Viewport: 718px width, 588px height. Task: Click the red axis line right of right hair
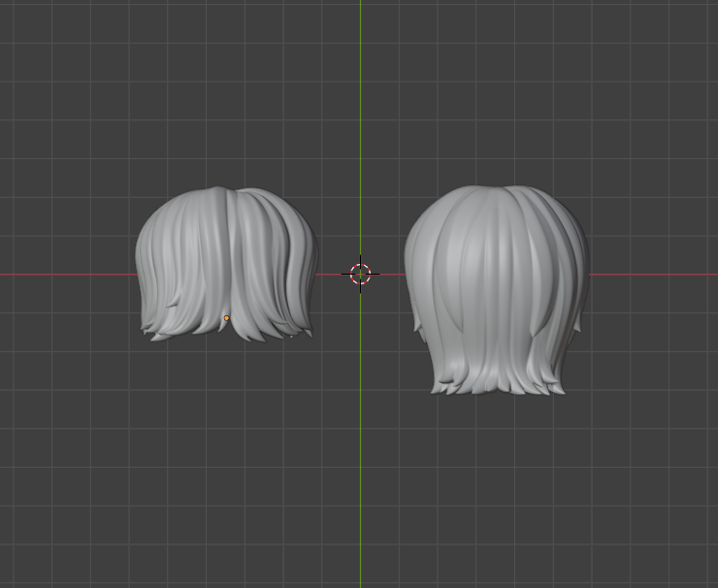click(650, 275)
